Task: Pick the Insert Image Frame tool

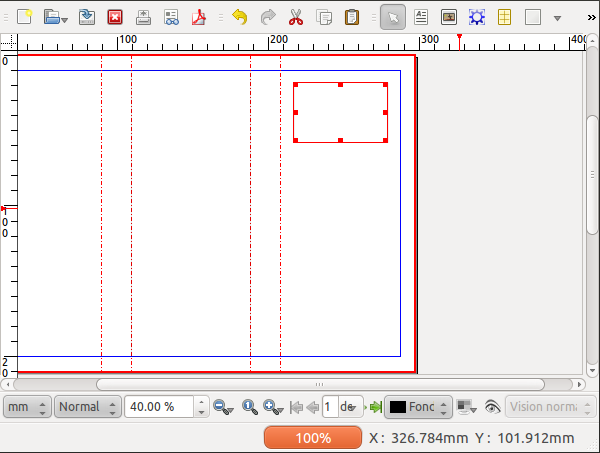Action: [x=449, y=17]
